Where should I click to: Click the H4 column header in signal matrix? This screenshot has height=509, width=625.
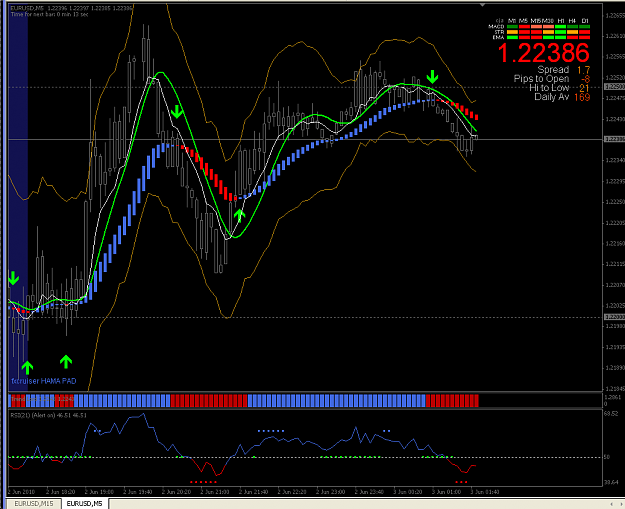click(x=572, y=21)
